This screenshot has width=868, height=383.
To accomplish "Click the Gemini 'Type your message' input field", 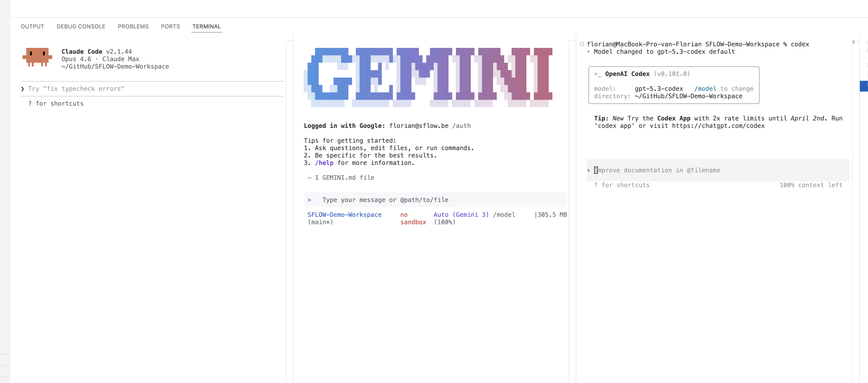I will 385,200.
